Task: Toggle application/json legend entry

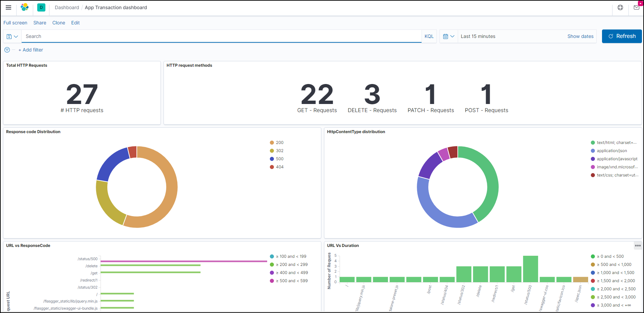Action: [x=609, y=151]
